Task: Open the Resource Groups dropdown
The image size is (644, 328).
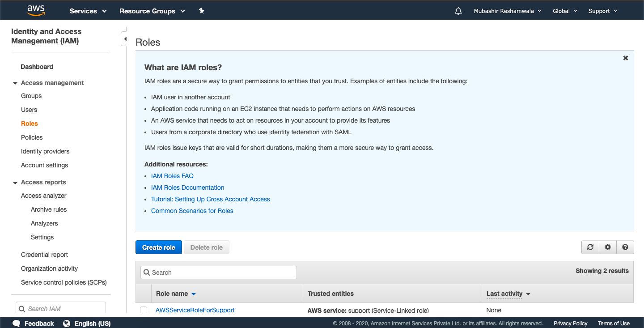Action: point(152,11)
